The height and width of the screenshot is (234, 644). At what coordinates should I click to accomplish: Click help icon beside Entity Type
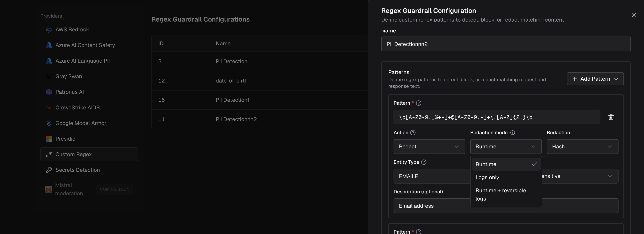pyautogui.click(x=424, y=162)
